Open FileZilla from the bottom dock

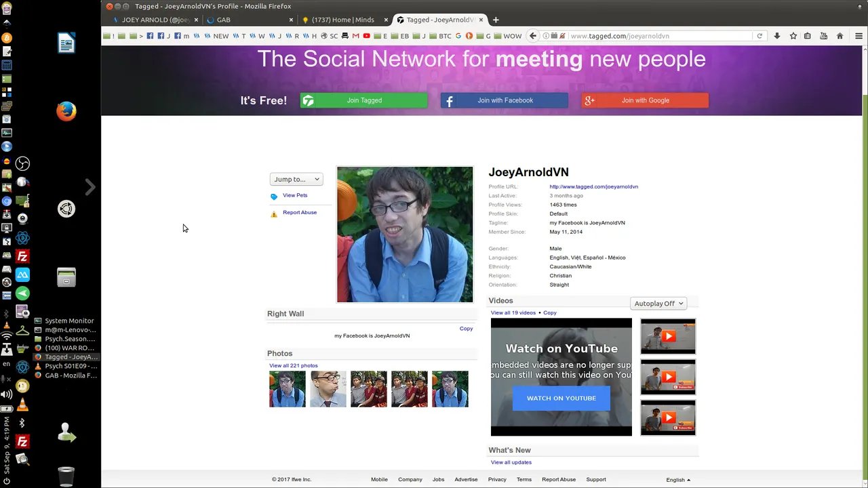click(22, 442)
